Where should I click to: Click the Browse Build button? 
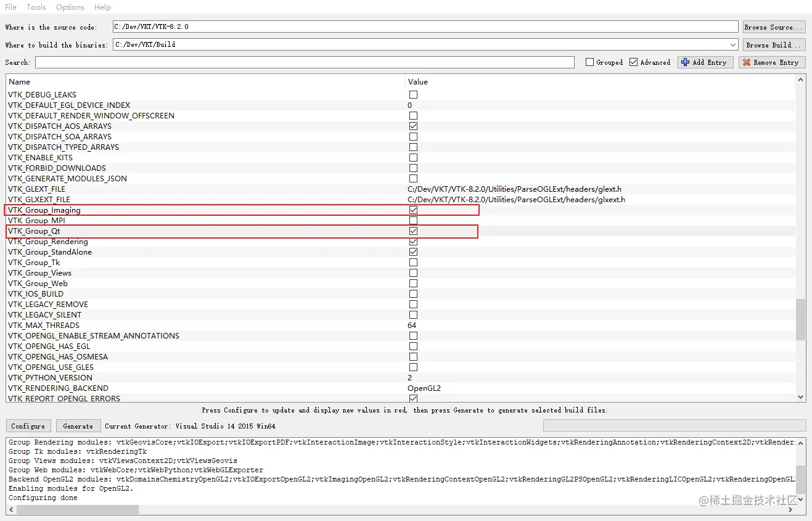point(773,45)
